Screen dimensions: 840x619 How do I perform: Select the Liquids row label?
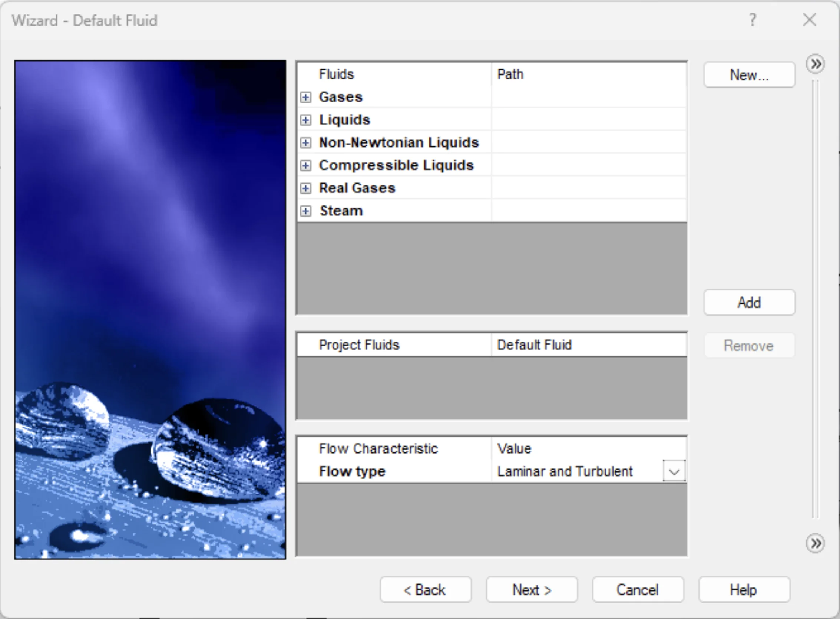coord(344,120)
